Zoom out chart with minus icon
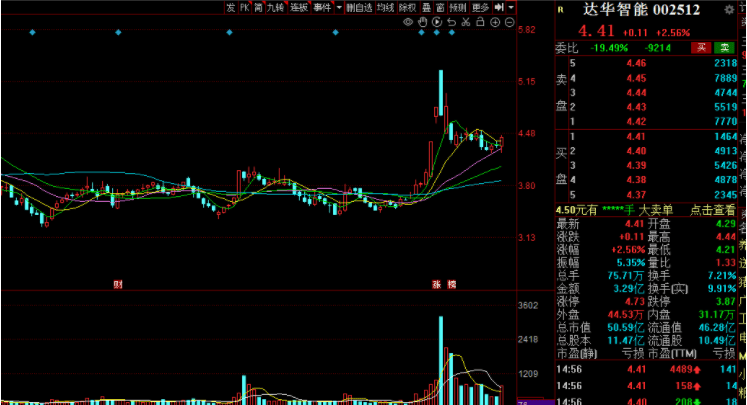747x405 pixels. click(x=509, y=22)
